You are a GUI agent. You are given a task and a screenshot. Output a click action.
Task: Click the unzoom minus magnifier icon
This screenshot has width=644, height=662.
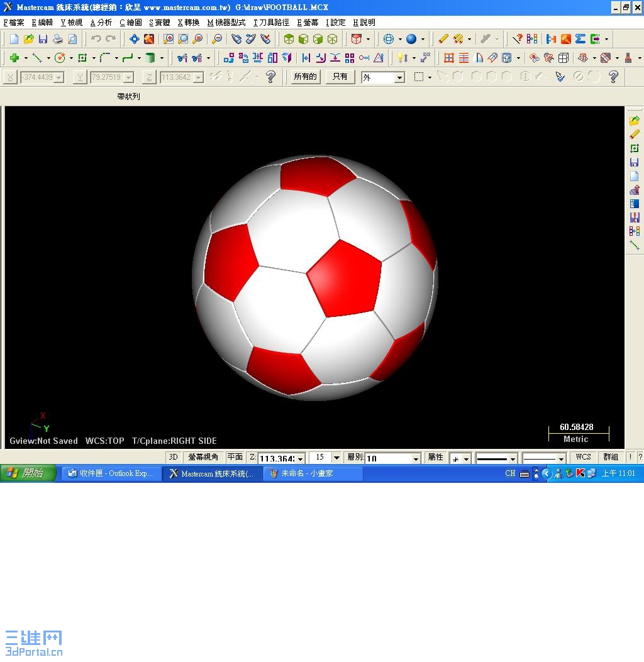(x=217, y=39)
